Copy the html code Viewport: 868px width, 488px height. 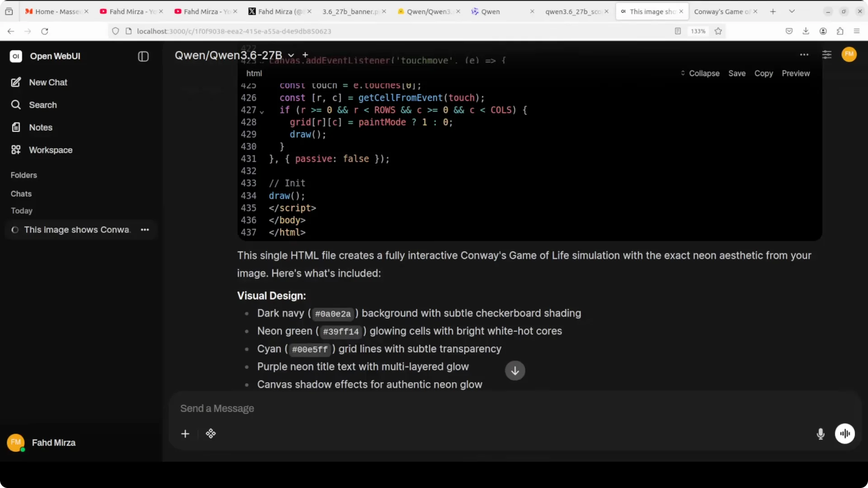[x=764, y=73]
